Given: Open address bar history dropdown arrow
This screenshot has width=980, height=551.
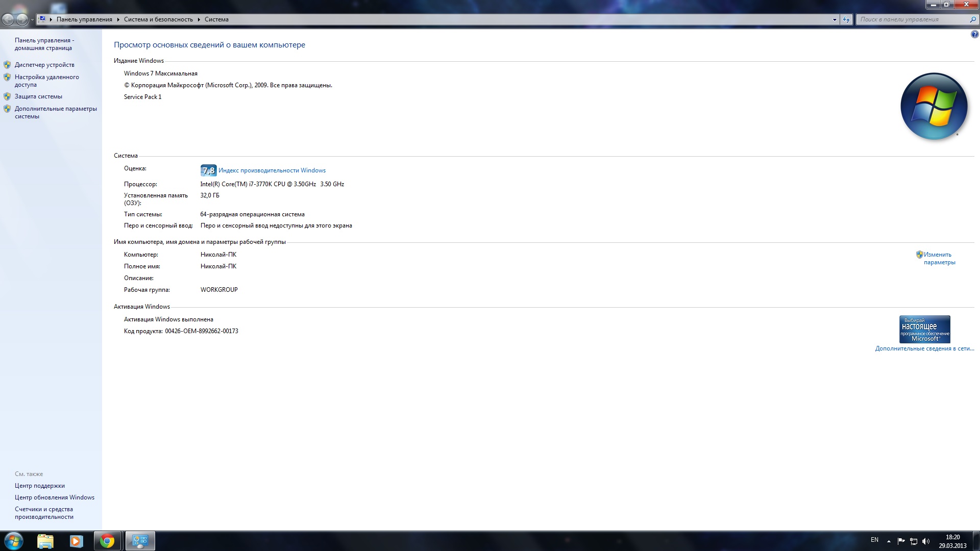Looking at the screenshot, I should tap(835, 19).
